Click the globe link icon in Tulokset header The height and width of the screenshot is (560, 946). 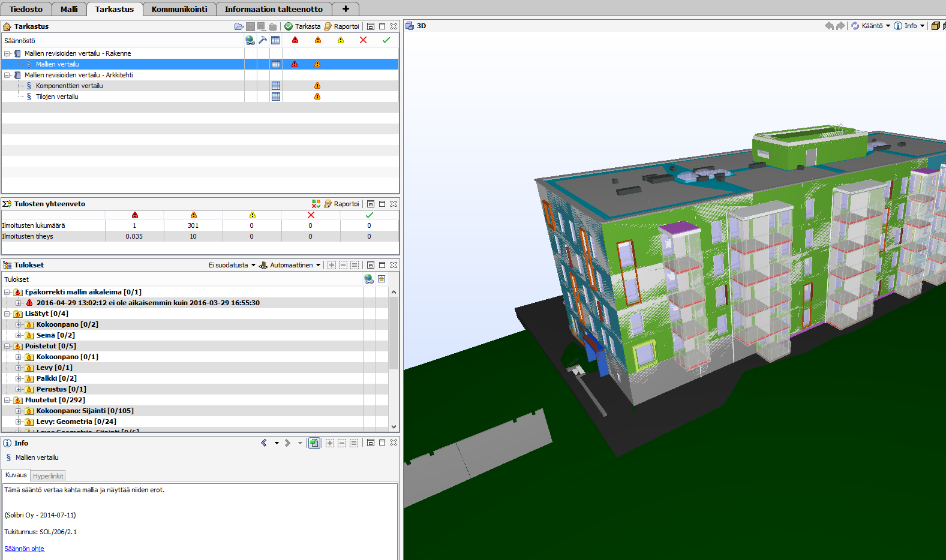(369, 279)
